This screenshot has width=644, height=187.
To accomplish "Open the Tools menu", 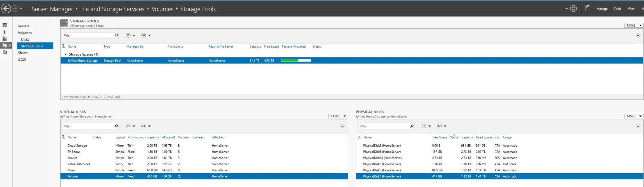I will coord(617,9).
